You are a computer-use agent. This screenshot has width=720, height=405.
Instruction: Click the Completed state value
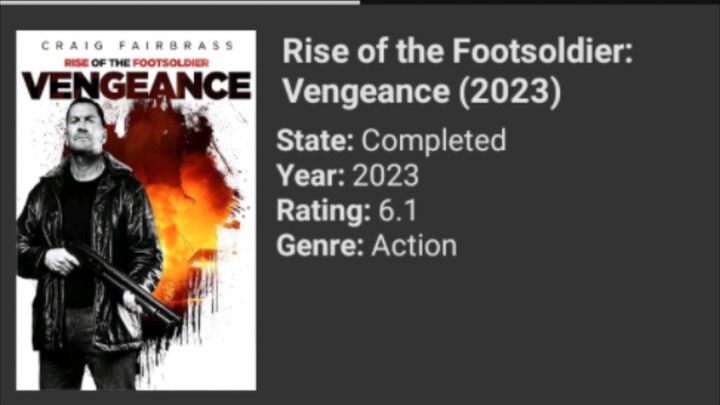click(433, 140)
